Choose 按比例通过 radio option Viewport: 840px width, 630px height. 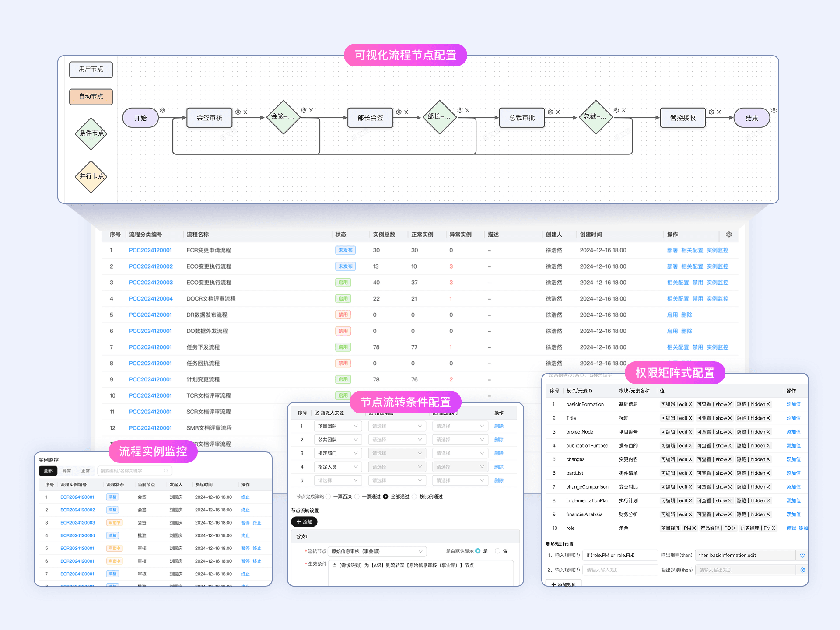[x=415, y=497]
